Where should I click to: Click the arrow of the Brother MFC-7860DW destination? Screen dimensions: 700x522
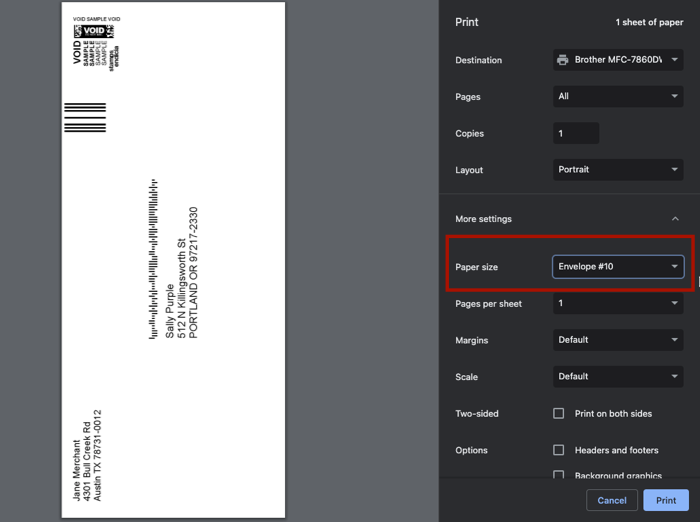(676, 60)
